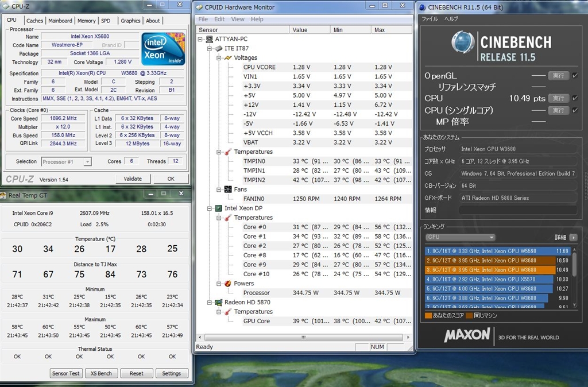Select the GPU Core temperature row
The height and width of the screenshot is (387, 588).
327,321
